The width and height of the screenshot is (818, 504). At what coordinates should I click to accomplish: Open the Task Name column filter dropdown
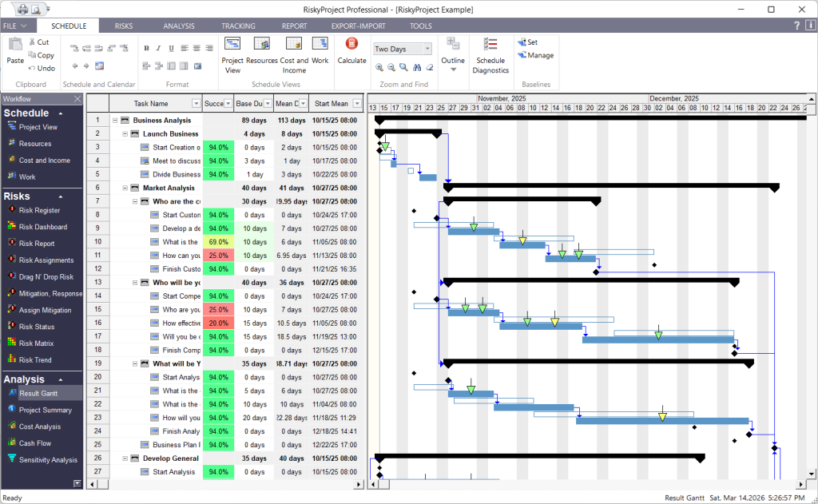pos(196,104)
